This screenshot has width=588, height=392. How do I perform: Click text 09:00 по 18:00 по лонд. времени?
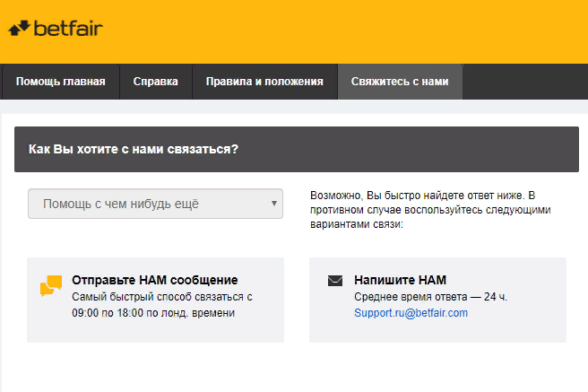coord(153,313)
